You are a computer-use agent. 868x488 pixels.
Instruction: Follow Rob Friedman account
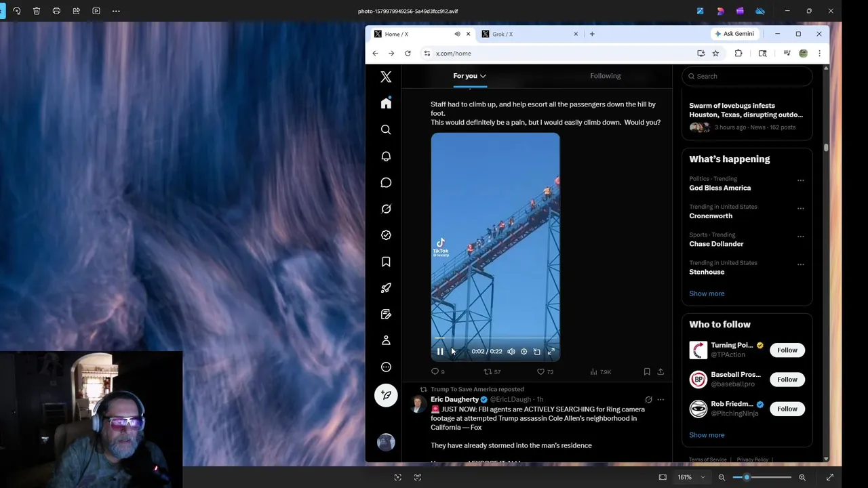787,409
